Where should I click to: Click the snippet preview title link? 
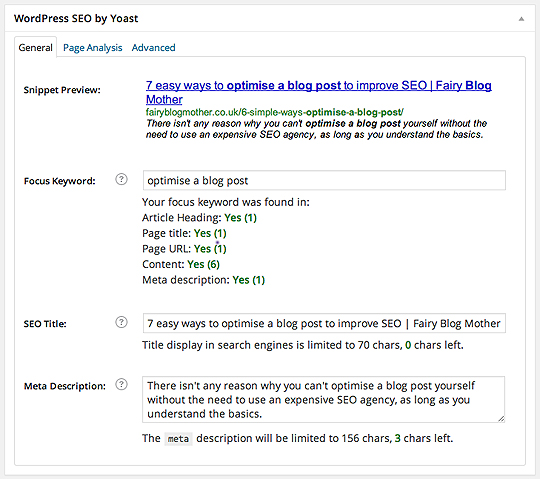pyautogui.click(x=319, y=92)
